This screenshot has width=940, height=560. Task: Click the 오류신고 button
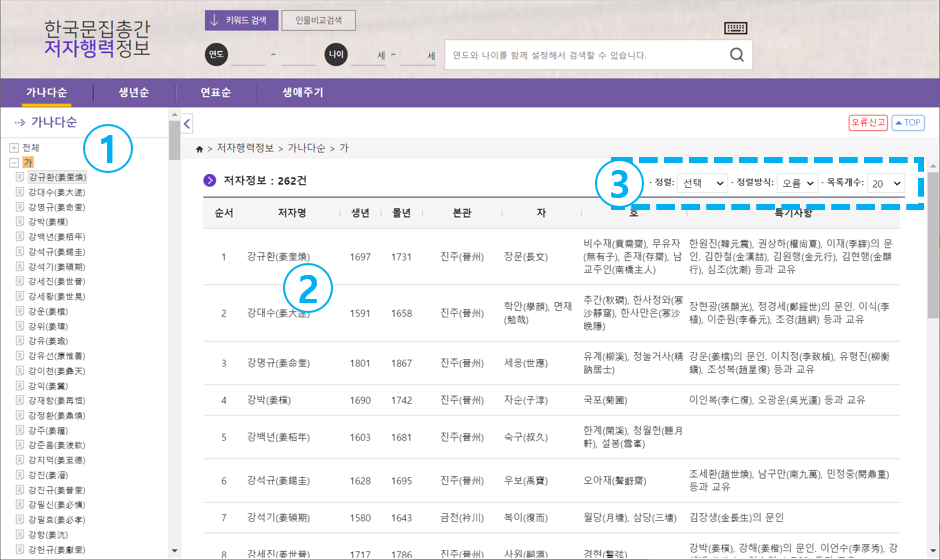click(868, 122)
